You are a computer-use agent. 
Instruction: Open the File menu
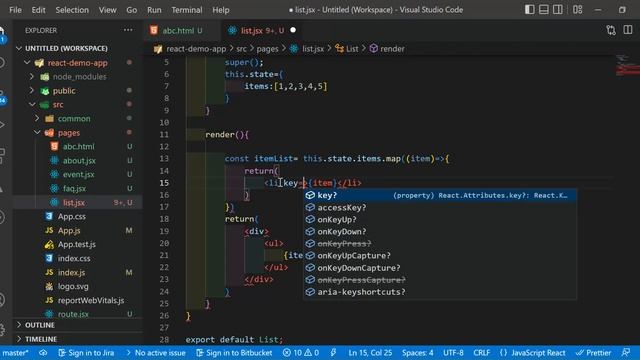click(15, 10)
